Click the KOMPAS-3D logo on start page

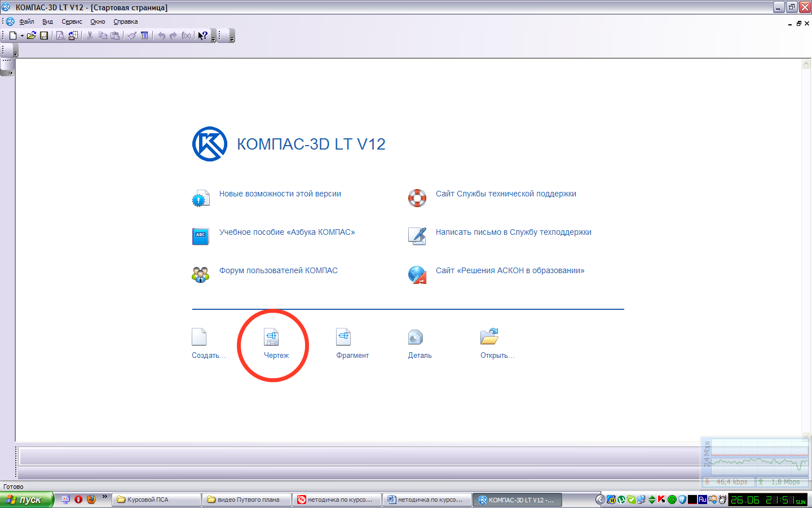coord(210,144)
